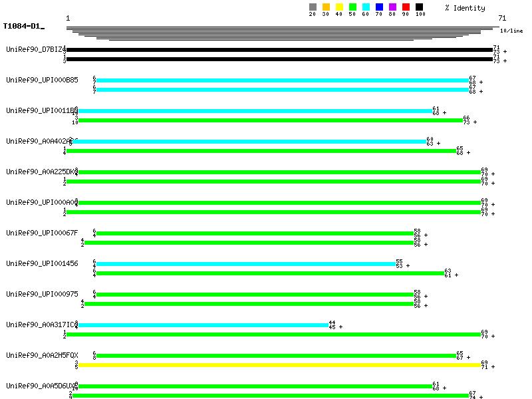Select the UniRef90_UPI000975 sequence label
The width and height of the screenshot is (532, 399).
[42, 294]
